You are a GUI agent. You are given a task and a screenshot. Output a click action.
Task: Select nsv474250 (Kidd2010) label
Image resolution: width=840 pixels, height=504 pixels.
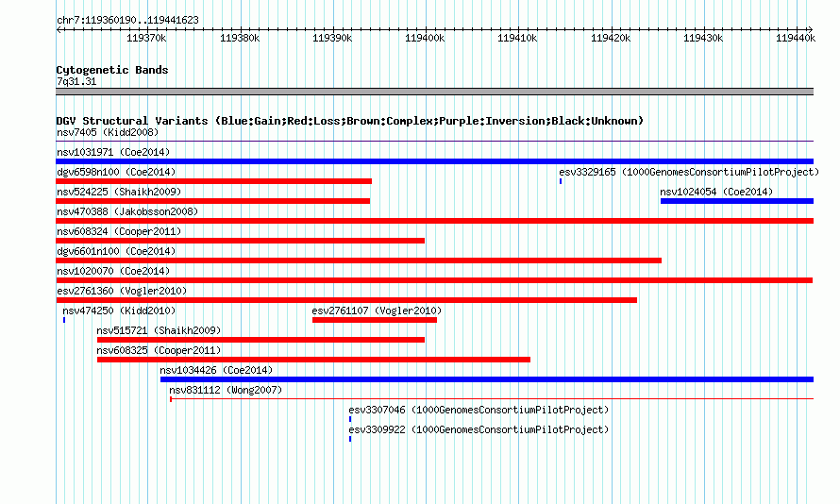[119, 311]
